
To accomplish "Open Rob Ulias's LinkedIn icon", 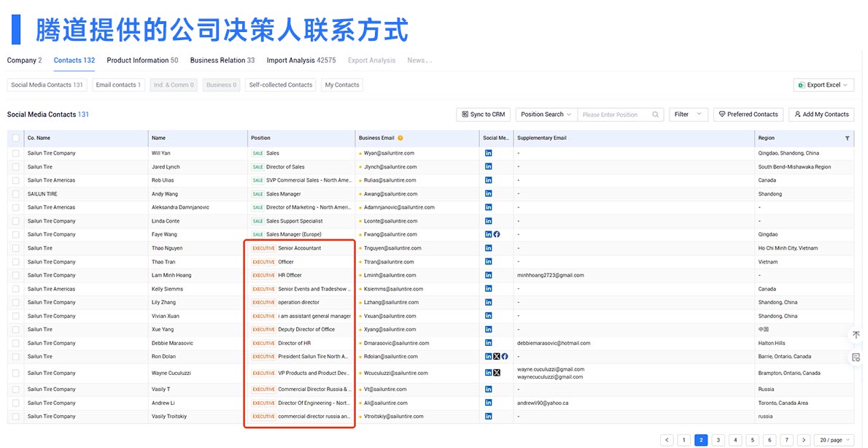I will [488, 180].
